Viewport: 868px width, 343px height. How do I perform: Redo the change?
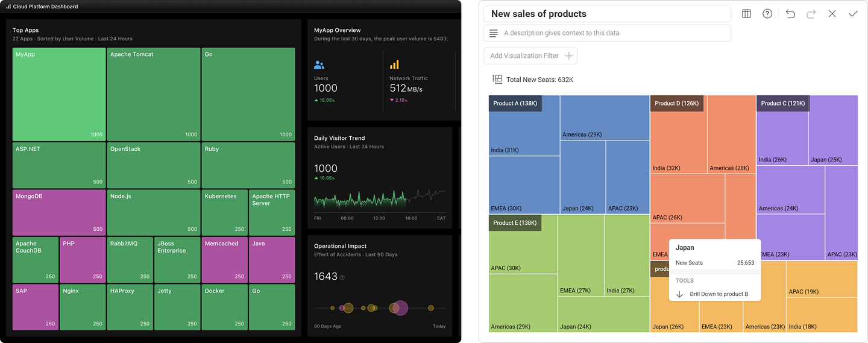811,14
